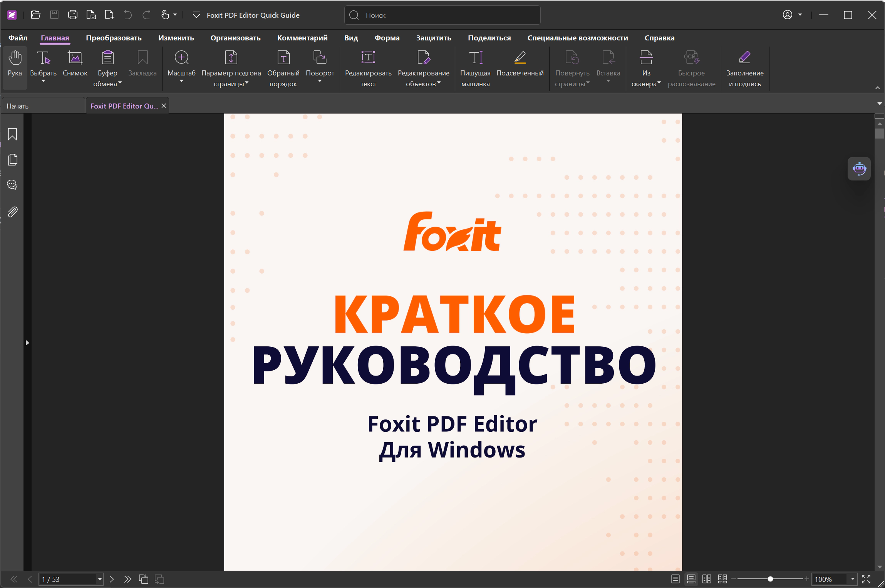The height and width of the screenshot is (588, 885).
Task: Open the AI assistant robot icon
Action: [859, 169]
